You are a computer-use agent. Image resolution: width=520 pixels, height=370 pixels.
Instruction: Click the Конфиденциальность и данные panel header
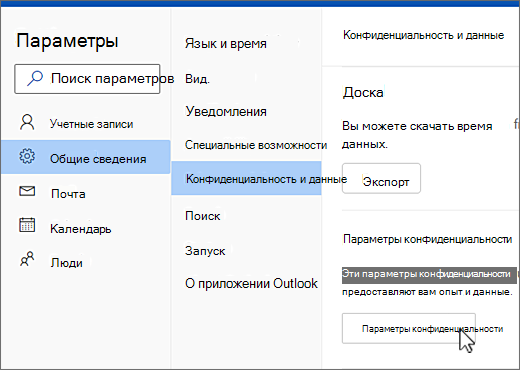pyautogui.click(x=423, y=35)
